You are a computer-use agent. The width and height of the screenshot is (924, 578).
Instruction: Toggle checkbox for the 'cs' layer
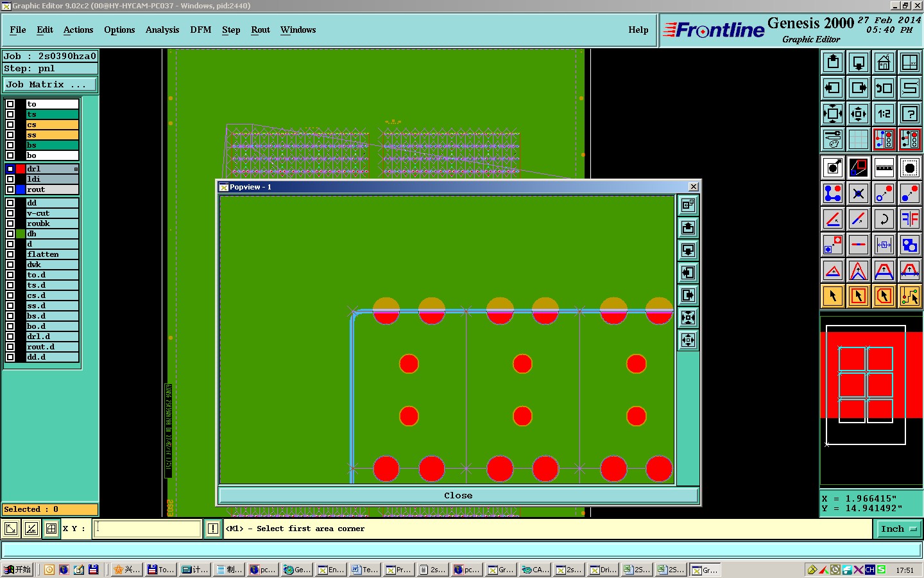(10, 125)
